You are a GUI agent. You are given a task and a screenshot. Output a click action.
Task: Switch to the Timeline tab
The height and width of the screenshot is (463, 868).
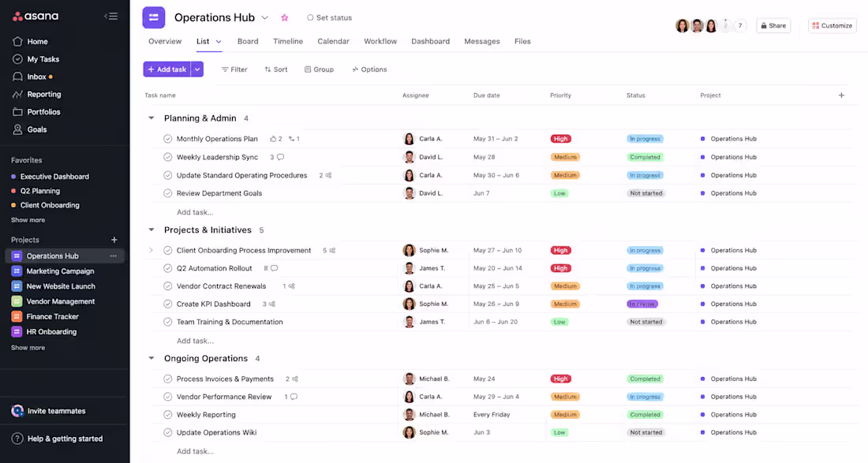288,42
